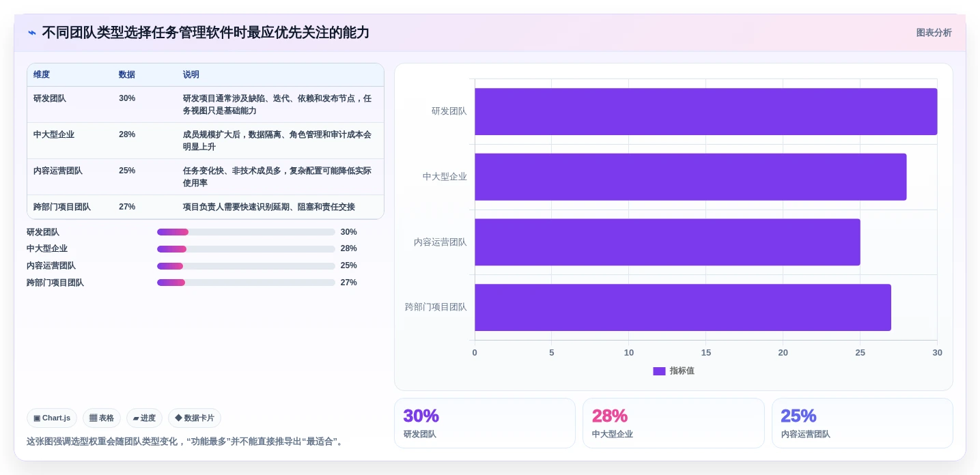The image size is (980, 475).
Task: Click the 跨部门项目团队 bar in chart
Action: coord(683,307)
